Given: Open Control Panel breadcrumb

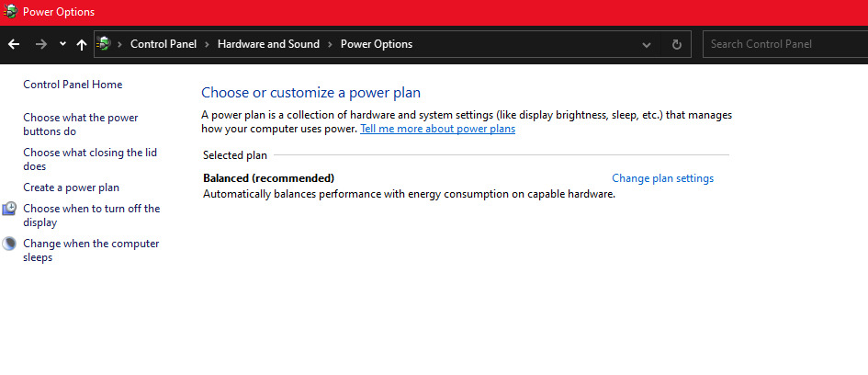Looking at the screenshot, I should 163,44.
